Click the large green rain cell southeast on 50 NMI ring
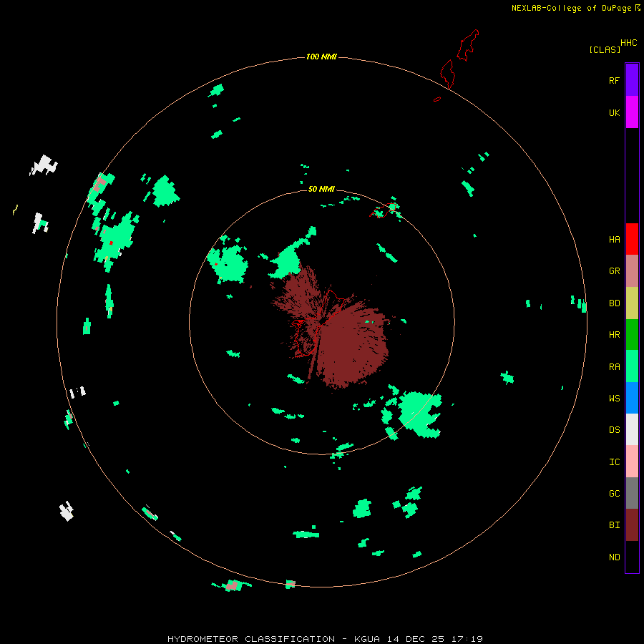Image resolution: width=644 pixels, height=644 pixels. click(x=419, y=414)
